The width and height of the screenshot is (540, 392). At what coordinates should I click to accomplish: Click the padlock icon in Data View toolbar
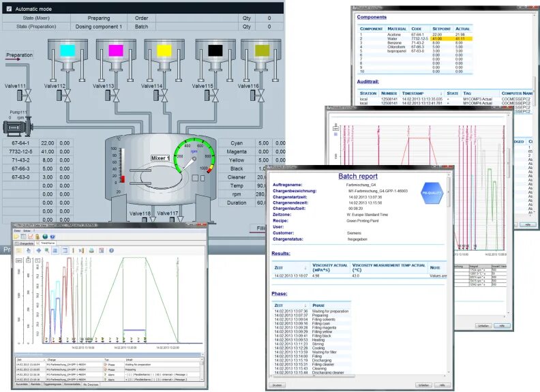pos(37,237)
